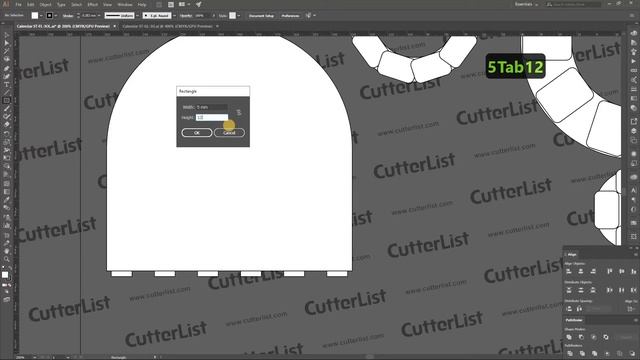
Task: Click the search field at top right
Action: [573, 4]
